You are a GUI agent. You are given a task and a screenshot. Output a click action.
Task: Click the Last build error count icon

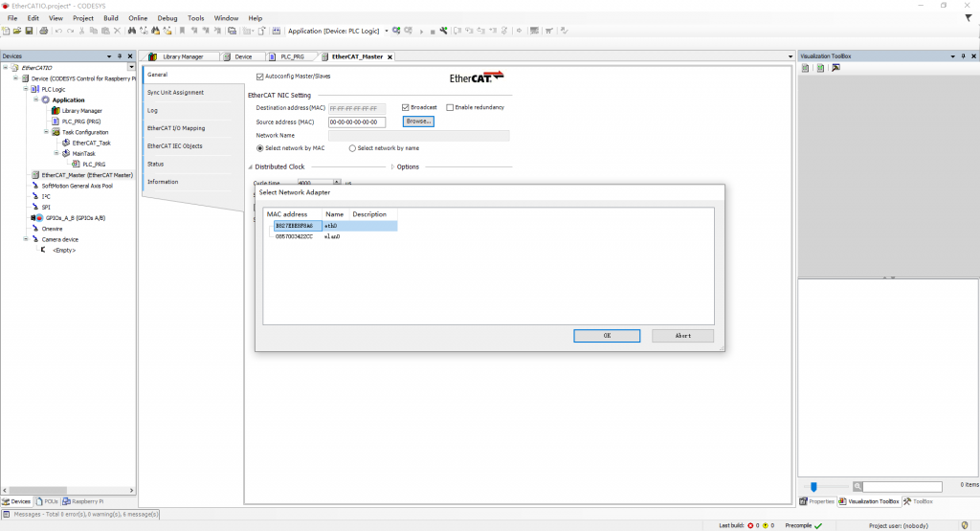(750, 525)
